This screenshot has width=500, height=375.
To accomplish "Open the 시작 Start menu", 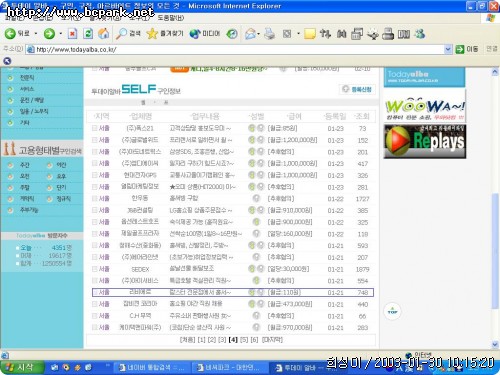I will (22, 367).
